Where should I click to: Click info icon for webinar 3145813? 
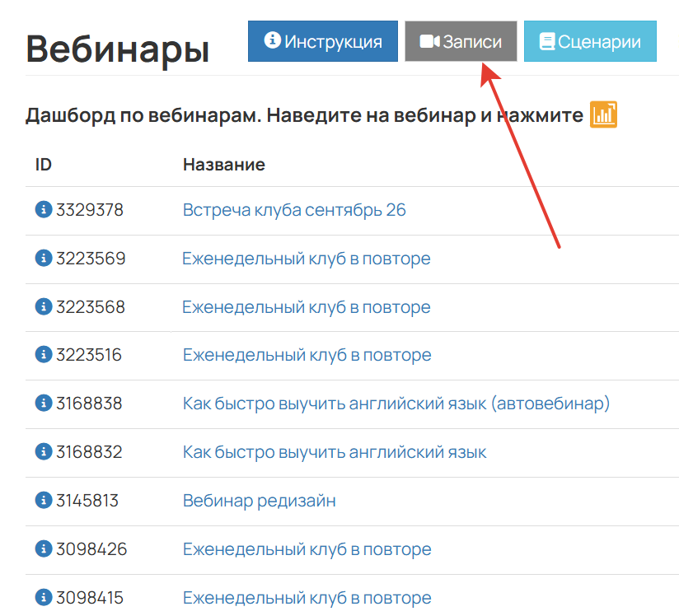tap(44, 500)
